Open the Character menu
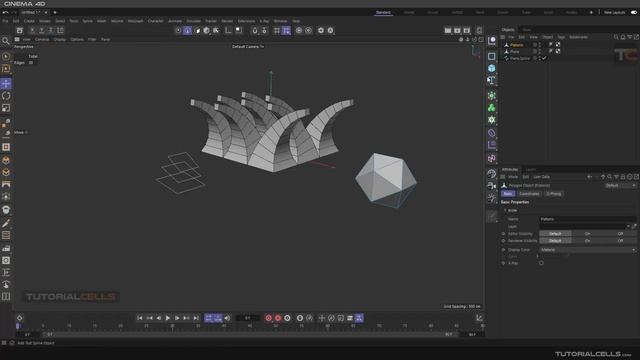Screen dimensions: 640x360 [156, 21]
